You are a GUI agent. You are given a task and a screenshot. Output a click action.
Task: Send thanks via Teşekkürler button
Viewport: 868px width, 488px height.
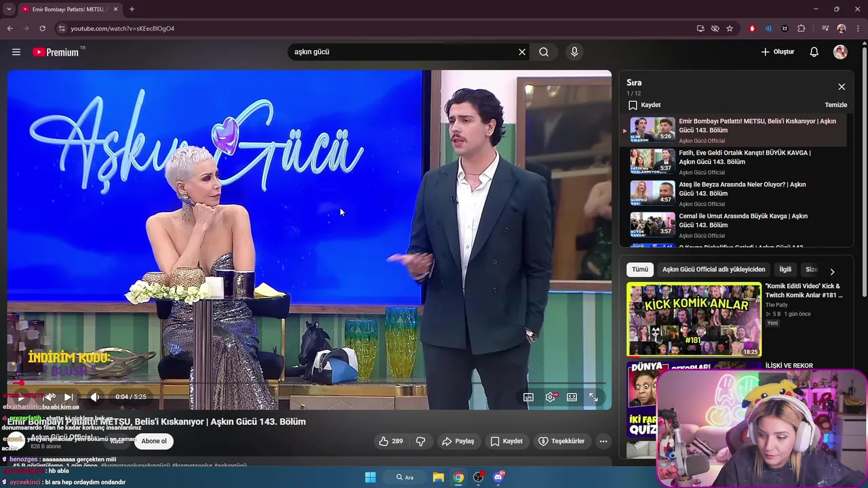[561, 441]
